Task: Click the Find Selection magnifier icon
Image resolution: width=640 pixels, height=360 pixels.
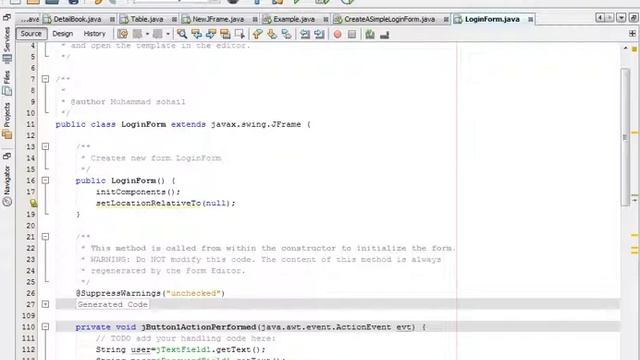Action: pyautogui.click(x=182, y=34)
